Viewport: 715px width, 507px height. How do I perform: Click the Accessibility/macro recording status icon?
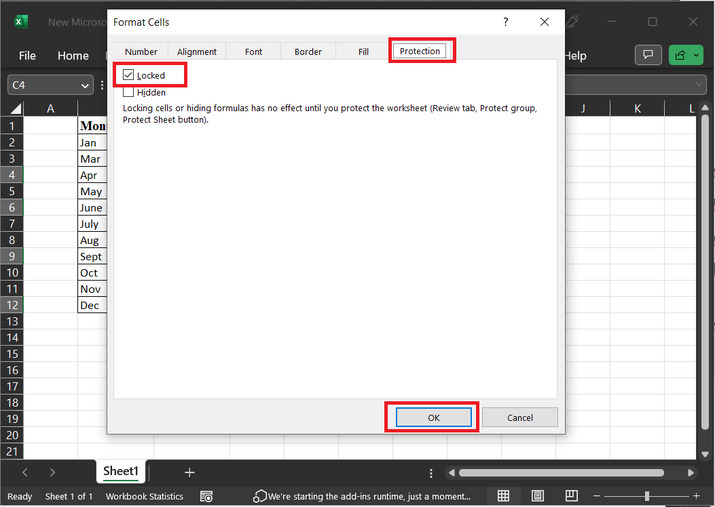tap(206, 496)
